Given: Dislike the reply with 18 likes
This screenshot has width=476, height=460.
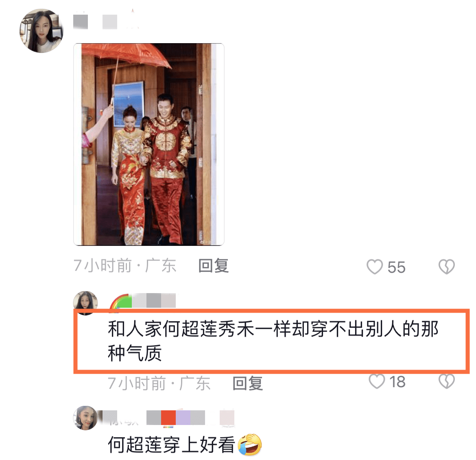Looking at the screenshot, I should 447,381.
